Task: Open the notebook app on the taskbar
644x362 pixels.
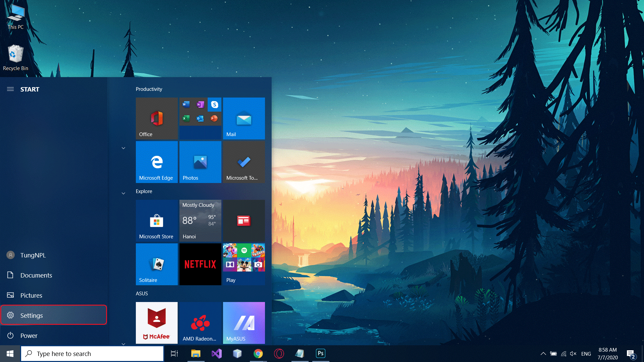Action: point(300,354)
